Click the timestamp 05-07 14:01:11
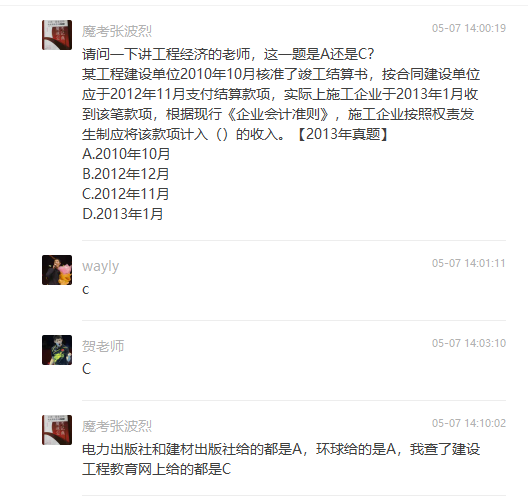This screenshot has width=528, height=496. click(x=469, y=263)
